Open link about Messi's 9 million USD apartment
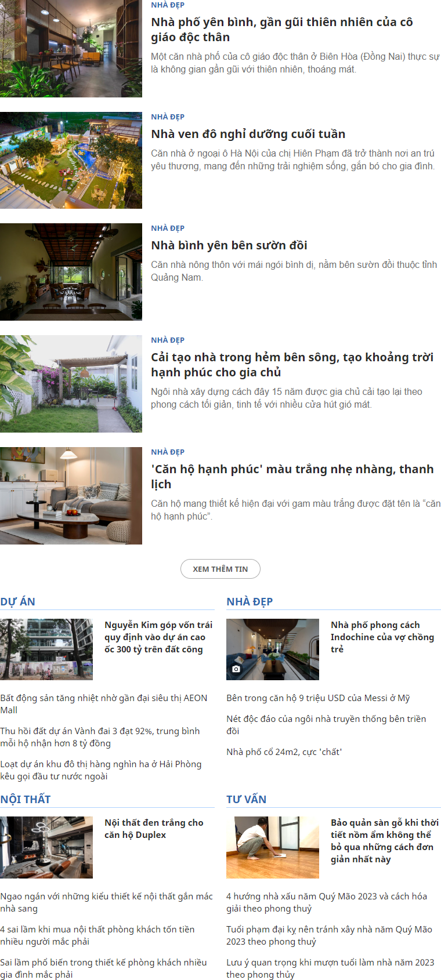This screenshot has width=441, height=980. coord(318,698)
